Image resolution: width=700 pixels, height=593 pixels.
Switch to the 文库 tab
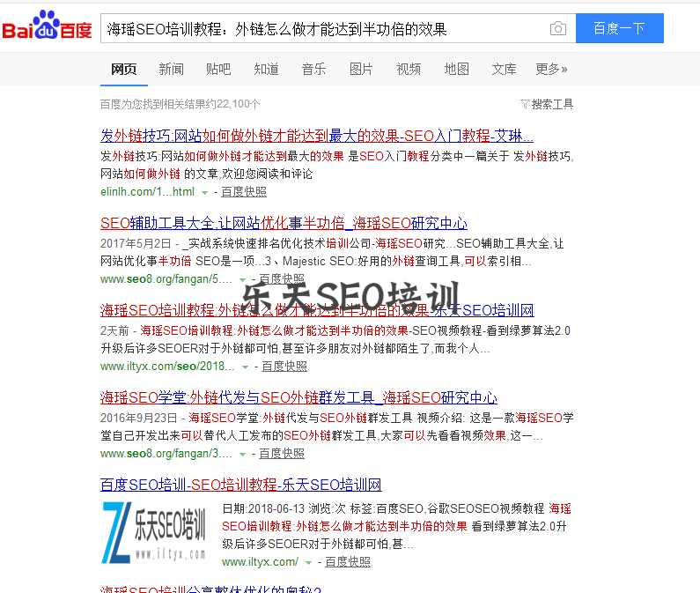(504, 69)
